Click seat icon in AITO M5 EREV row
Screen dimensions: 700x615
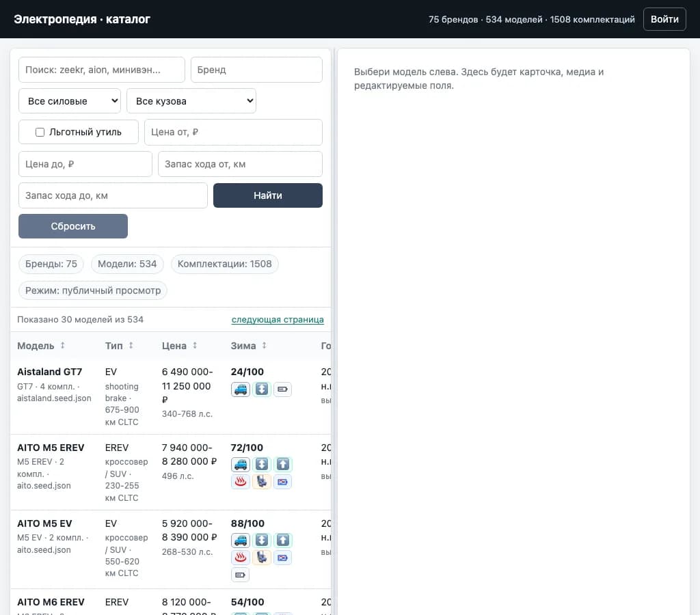pos(262,482)
